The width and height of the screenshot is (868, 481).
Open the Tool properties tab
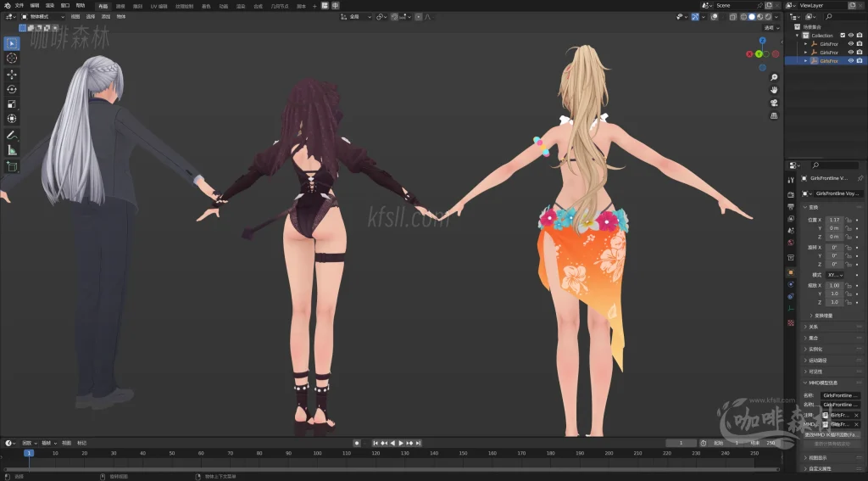(x=791, y=180)
